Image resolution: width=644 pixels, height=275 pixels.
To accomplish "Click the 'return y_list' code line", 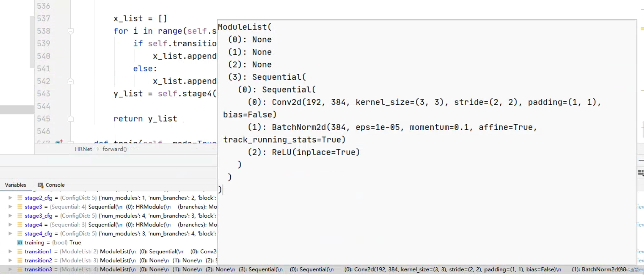I will (145, 119).
